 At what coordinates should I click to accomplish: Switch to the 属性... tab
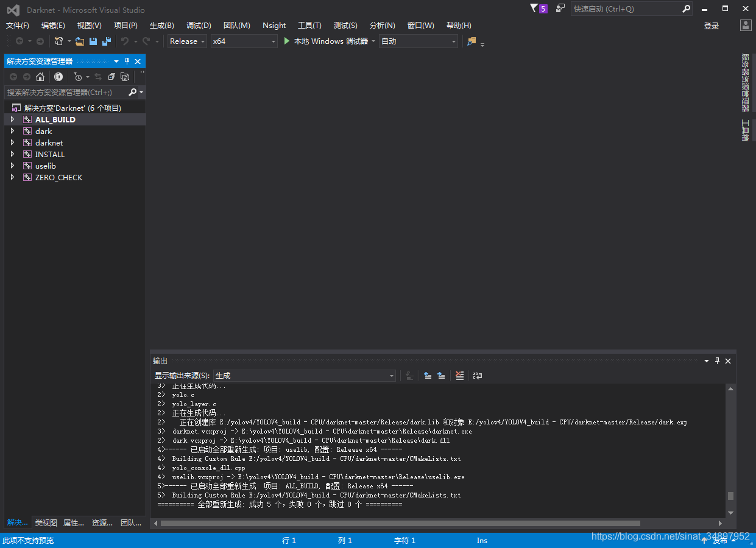coord(74,522)
